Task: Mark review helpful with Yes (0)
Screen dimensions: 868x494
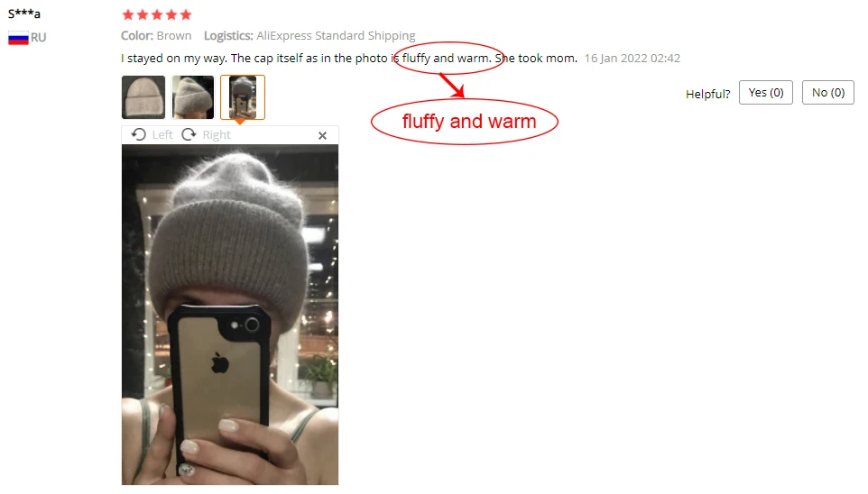Action: [x=765, y=92]
